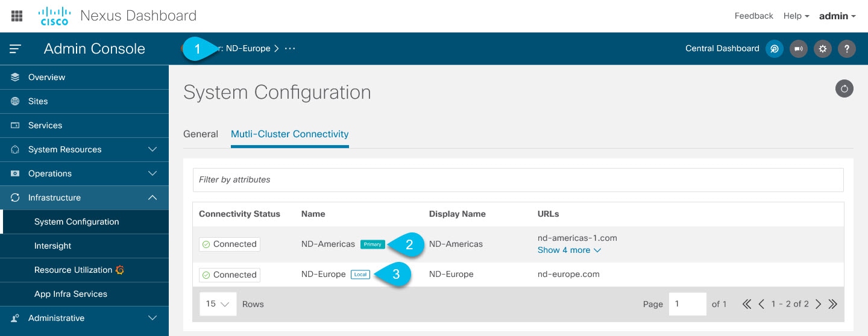Click the question mark help icon
Screen dimensions: 868x336
[x=847, y=49]
